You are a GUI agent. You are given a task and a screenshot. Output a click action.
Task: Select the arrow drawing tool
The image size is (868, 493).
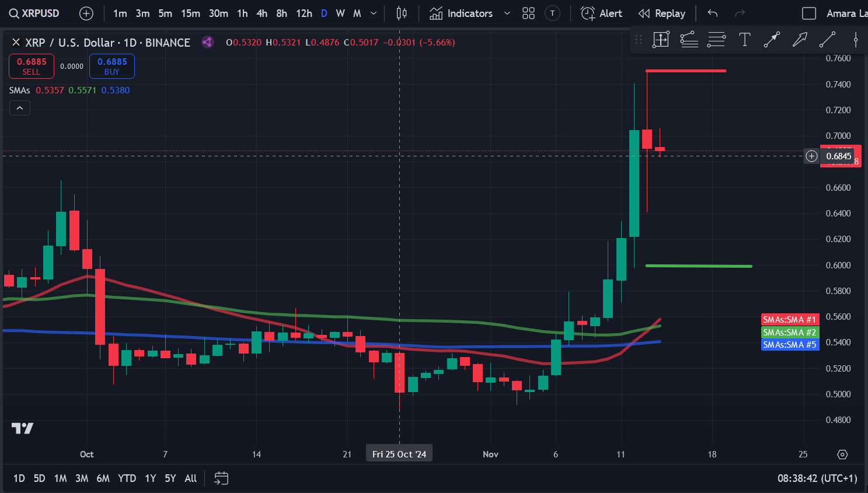(x=800, y=40)
